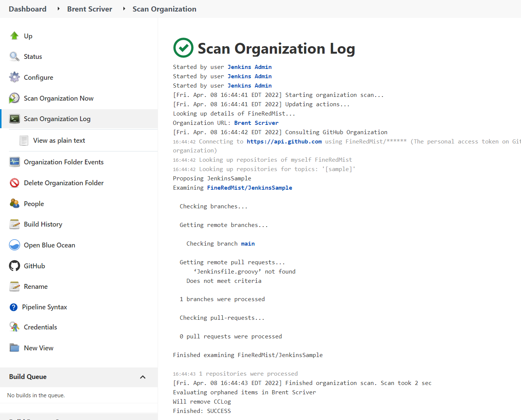Image resolution: width=521 pixels, height=420 pixels.
Task: Click 'No builds in the queue.' text
Action: point(36,395)
